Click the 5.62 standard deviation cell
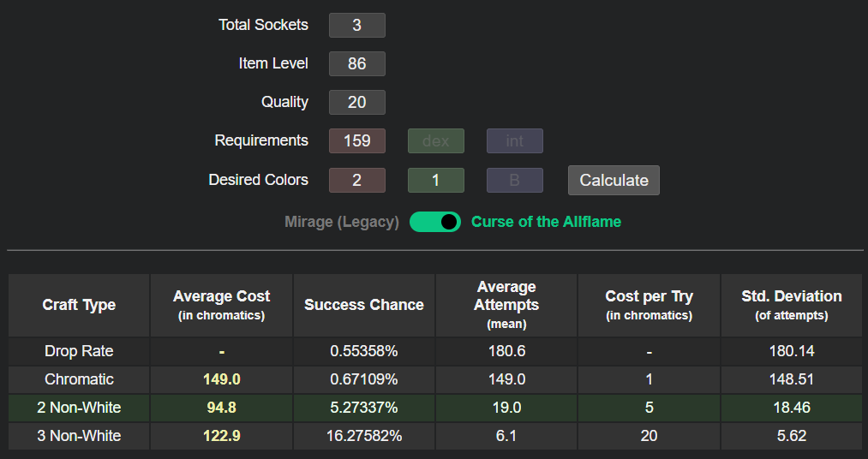 [792, 436]
